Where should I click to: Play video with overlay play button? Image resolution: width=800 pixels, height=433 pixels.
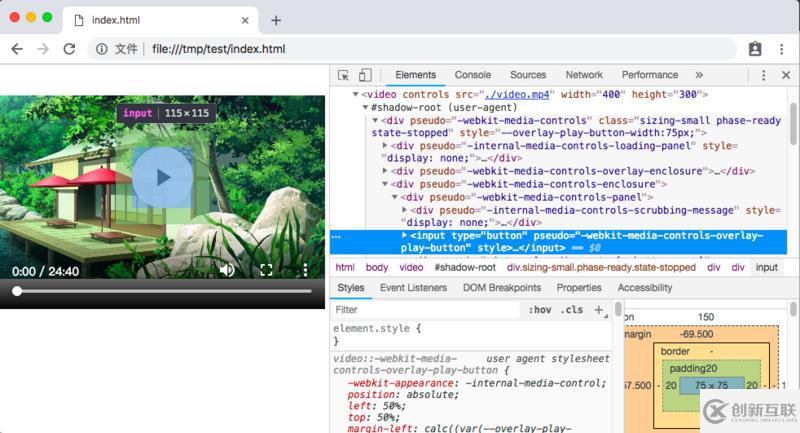(163, 177)
